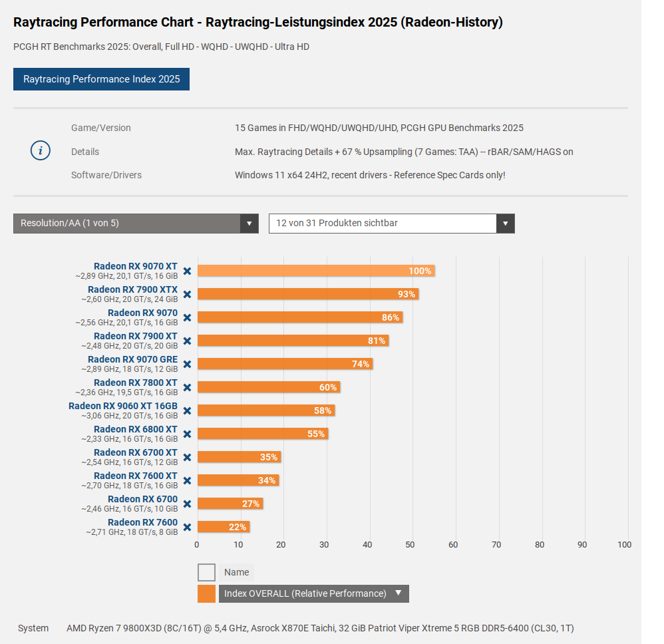Click the specs text ~2,89 GHz, 20,1 GT/s, 16 GiB
Screen dimensions: 664x644
coord(126,276)
